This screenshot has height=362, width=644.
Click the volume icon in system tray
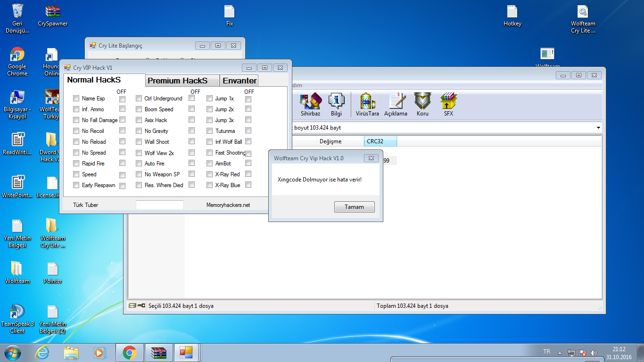pos(594,353)
